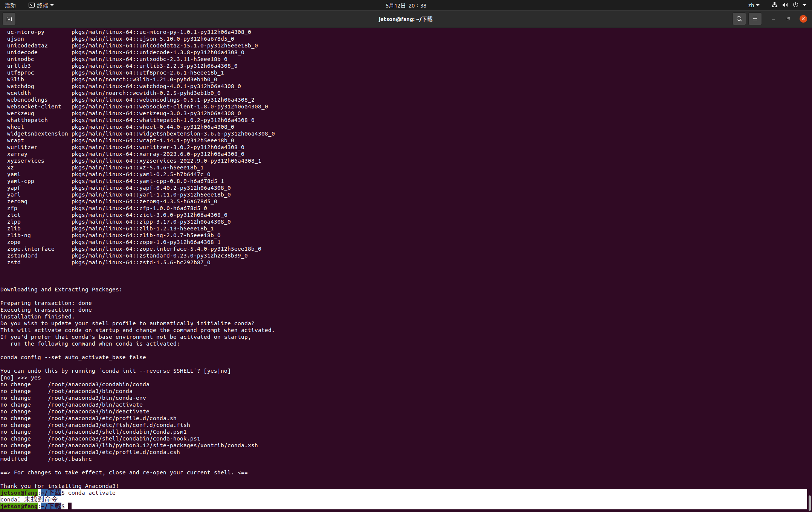Screen dimensions: 812x512
Task: Click the 'wurlitzer' package row
Action: coord(125,147)
